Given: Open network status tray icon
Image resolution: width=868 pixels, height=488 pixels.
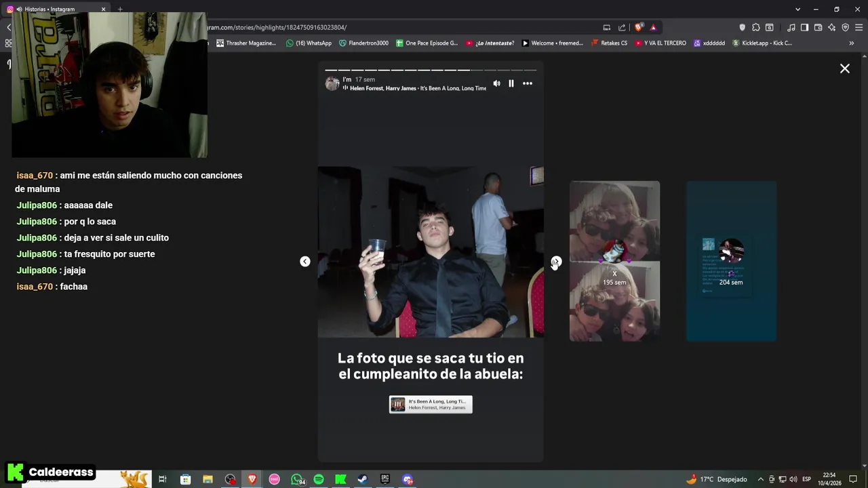Looking at the screenshot, I should [x=783, y=479].
